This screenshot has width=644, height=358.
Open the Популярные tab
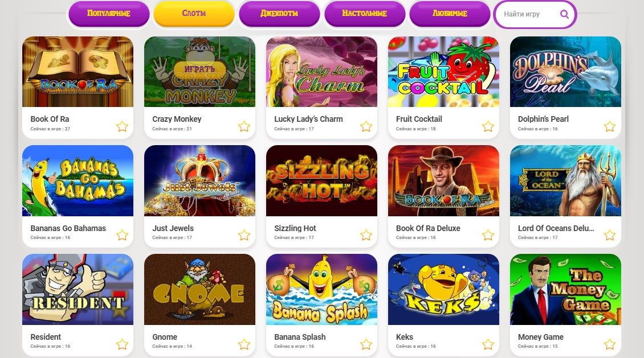tap(109, 14)
